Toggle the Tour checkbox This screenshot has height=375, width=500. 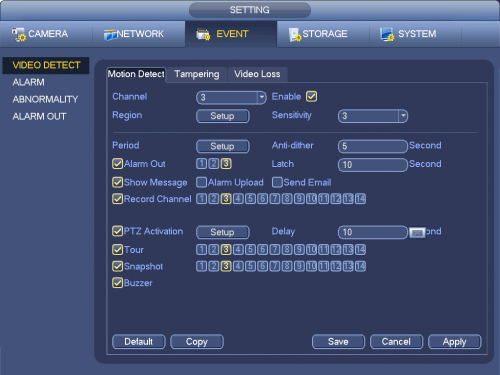117,250
